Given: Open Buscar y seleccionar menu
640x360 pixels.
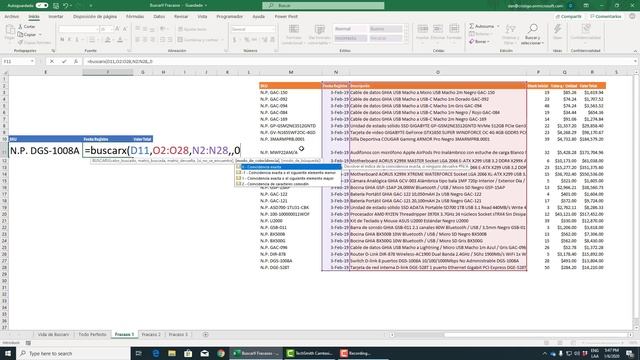Looking at the screenshot, I should coord(532,34).
